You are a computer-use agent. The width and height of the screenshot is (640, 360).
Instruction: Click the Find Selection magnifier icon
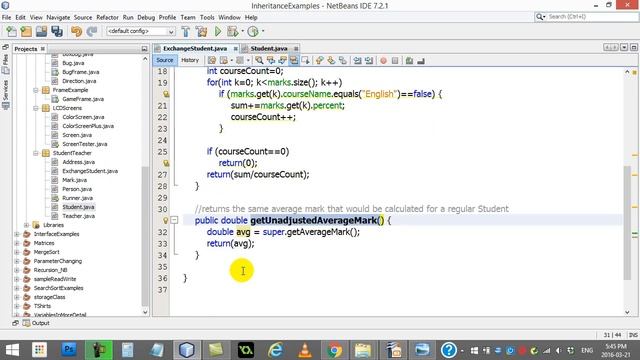(x=259, y=60)
